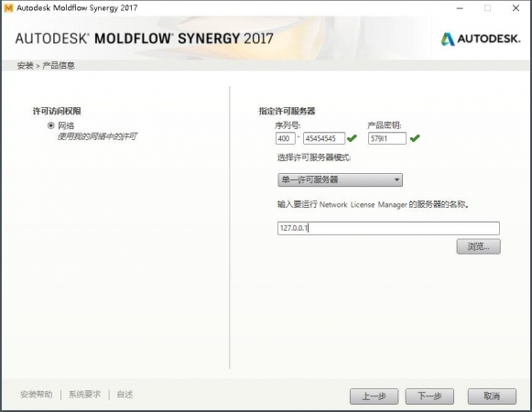Screen dimensions: 532x412
Task: Click the Autodesk logo in the header
Action: click(x=481, y=38)
